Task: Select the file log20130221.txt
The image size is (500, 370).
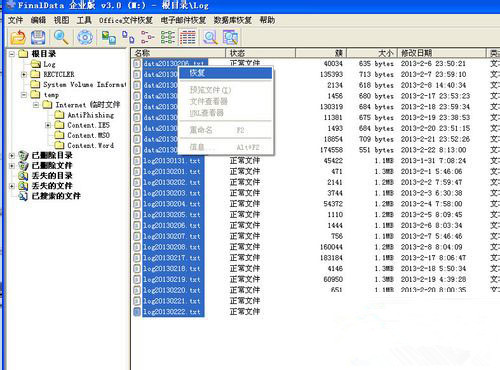Action: [x=172, y=301]
